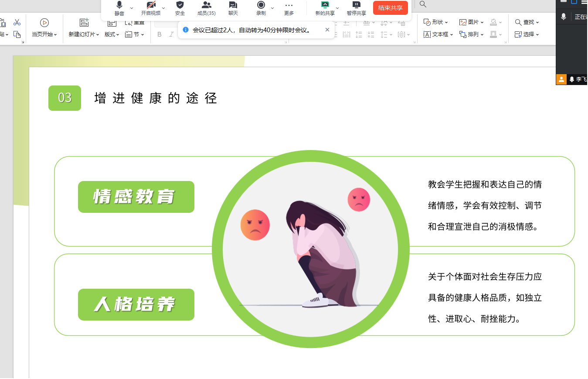Click the magnifier search icon at top
Image resolution: width=588 pixels, height=379 pixels.
coord(423,4)
